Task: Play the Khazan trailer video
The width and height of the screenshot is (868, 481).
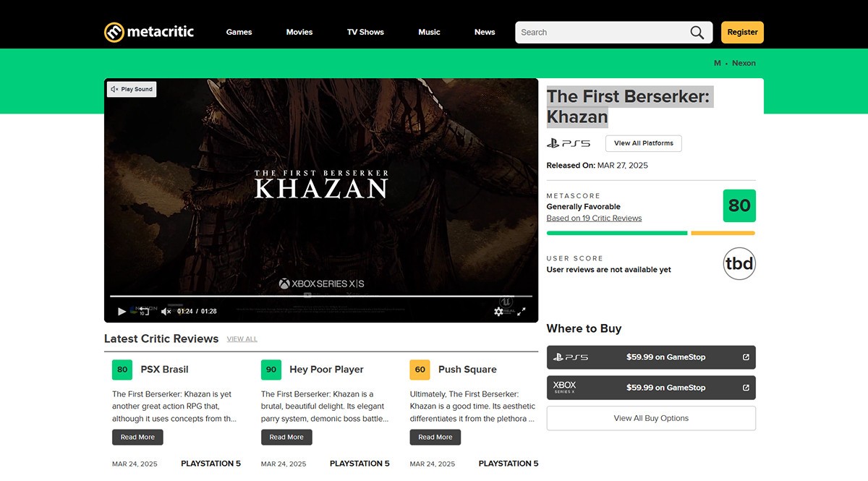Action: [x=122, y=311]
